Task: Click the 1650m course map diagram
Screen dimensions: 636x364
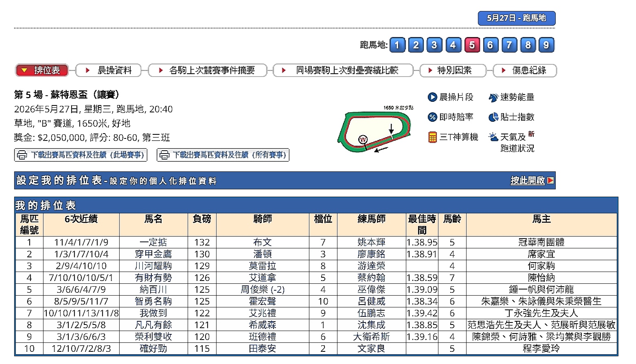Action: tap(375, 129)
